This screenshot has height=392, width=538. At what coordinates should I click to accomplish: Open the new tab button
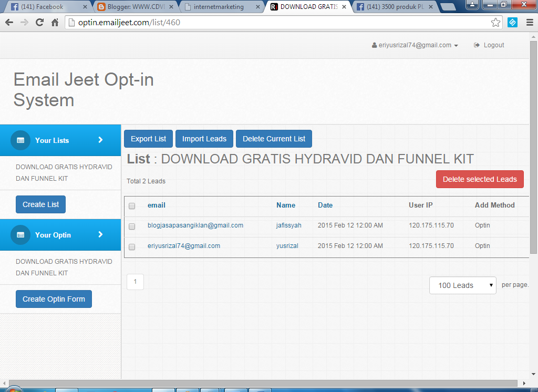point(448,6)
